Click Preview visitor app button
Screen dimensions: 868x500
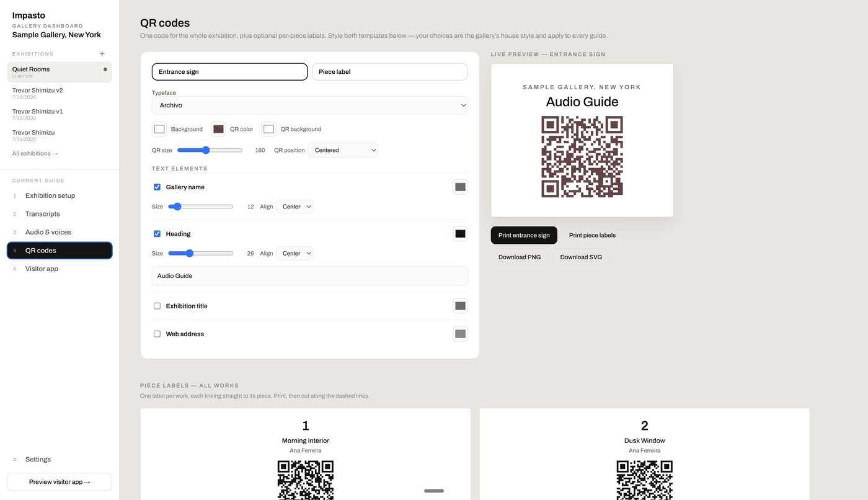coord(60,482)
